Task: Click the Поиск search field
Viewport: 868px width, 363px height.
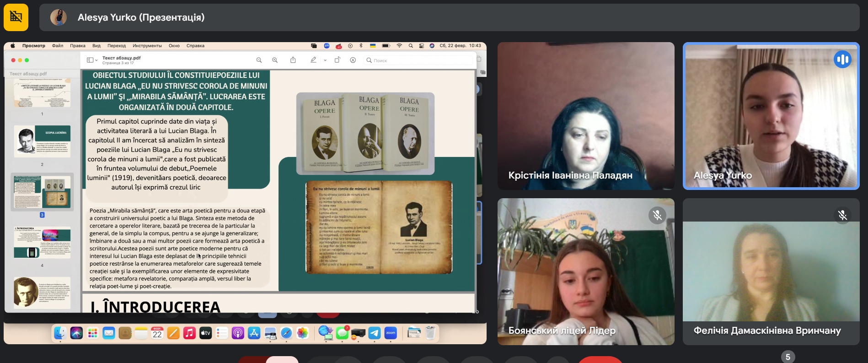Action: point(418,60)
